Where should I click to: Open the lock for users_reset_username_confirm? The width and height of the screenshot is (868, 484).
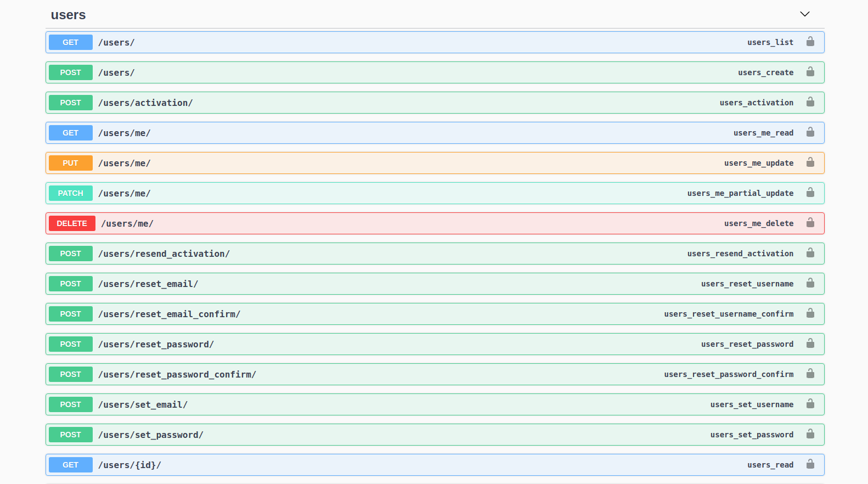tap(810, 313)
